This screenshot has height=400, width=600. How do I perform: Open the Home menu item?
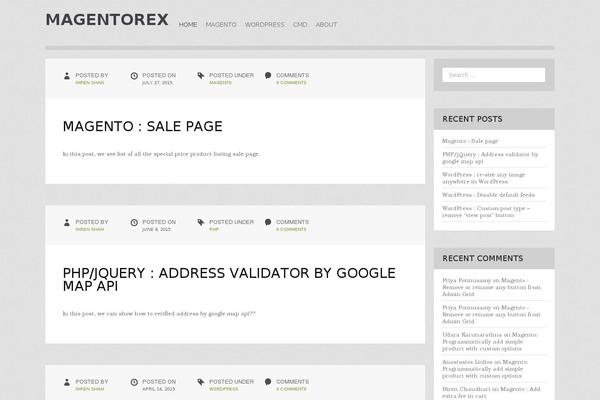click(x=188, y=24)
